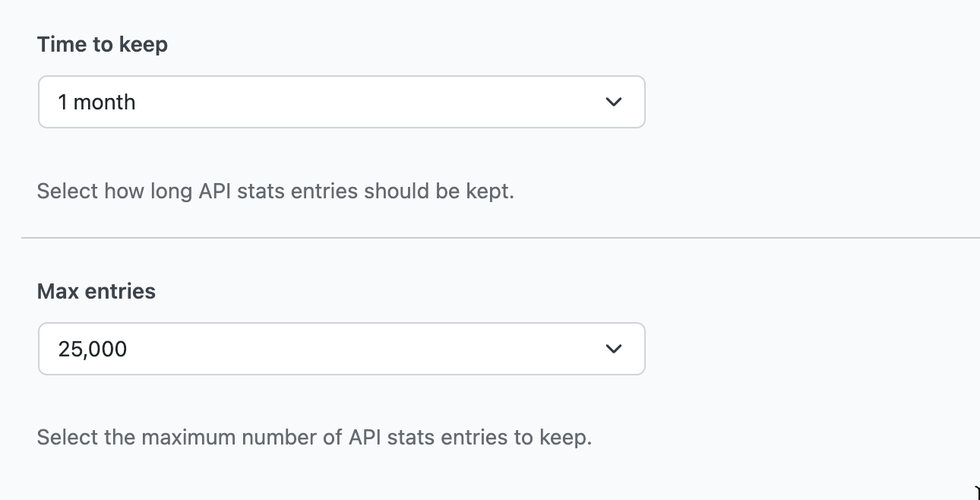Image resolution: width=980 pixels, height=500 pixels.
Task: Click the Time to keep field's expander arrow
Action: pos(614,101)
